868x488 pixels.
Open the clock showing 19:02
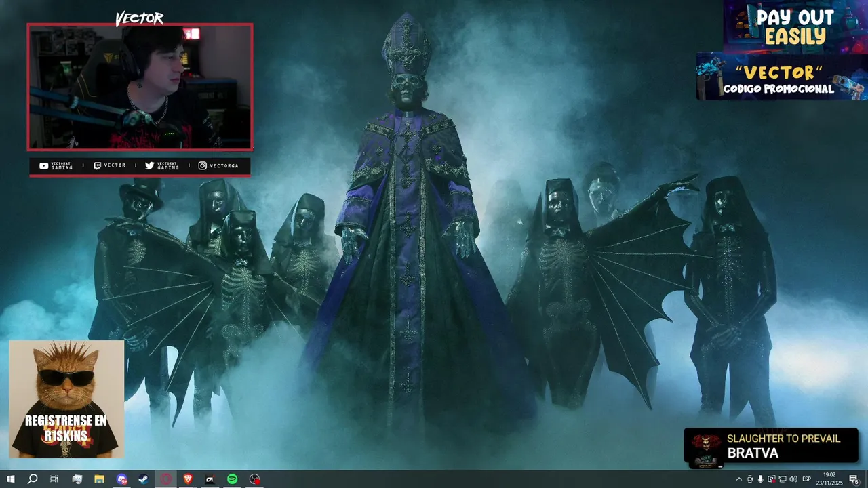pyautogui.click(x=829, y=479)
